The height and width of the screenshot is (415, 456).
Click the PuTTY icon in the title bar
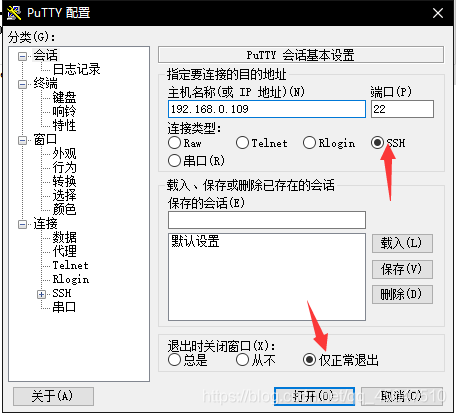(14, 13)
